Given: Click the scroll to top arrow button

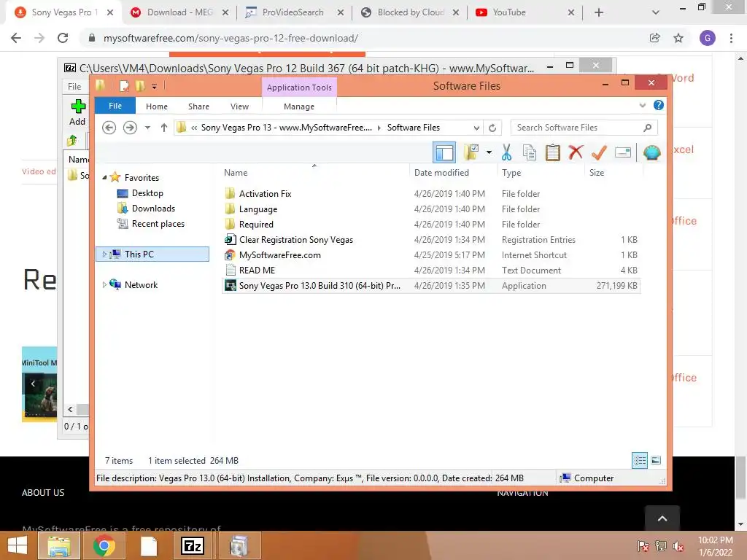Looking at the screenshot, I should click(x=662, y=518).
